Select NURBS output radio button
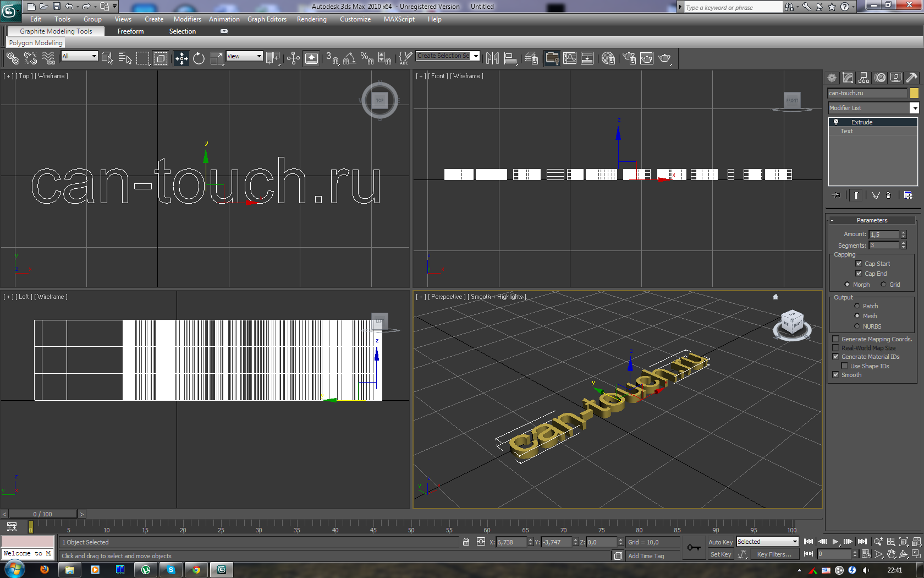Image resolution: width=924 pixels, height=578 pixels. [x=857, y=326]
